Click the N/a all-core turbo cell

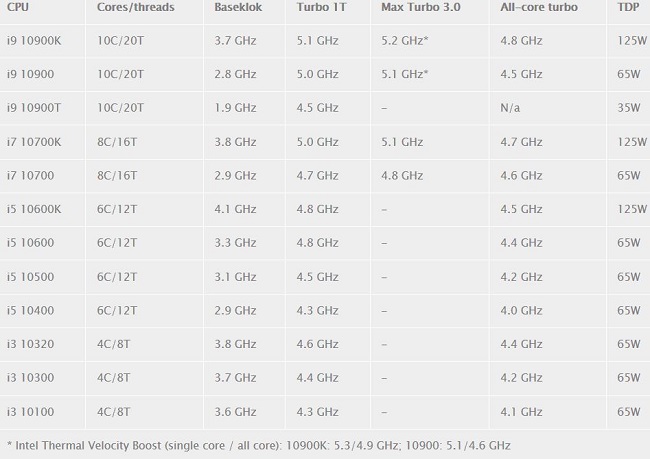tap(510, 108)
